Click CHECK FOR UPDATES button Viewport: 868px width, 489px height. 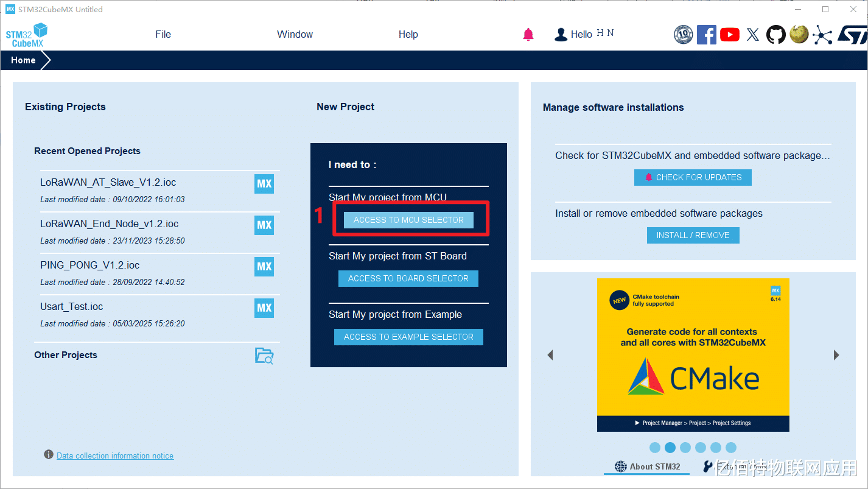[x=693, y=177]
